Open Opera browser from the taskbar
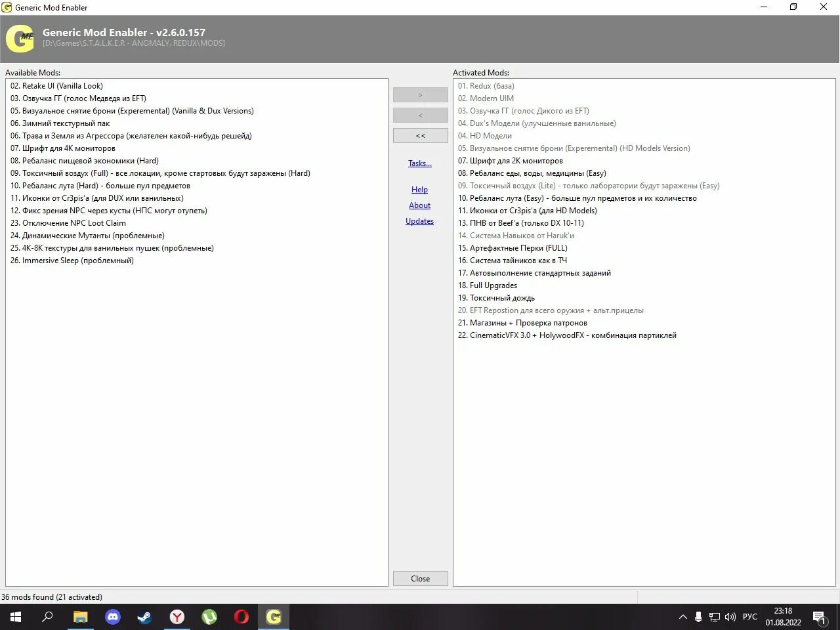 point(241,617)
